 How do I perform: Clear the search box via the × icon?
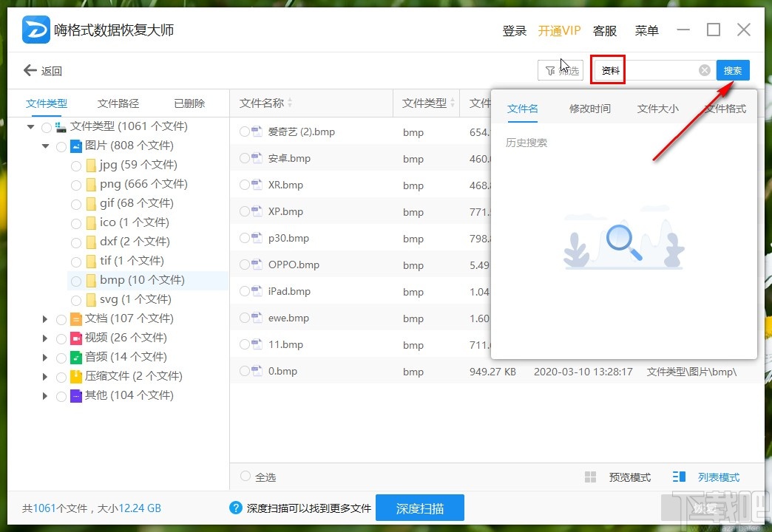pos(703,69)
